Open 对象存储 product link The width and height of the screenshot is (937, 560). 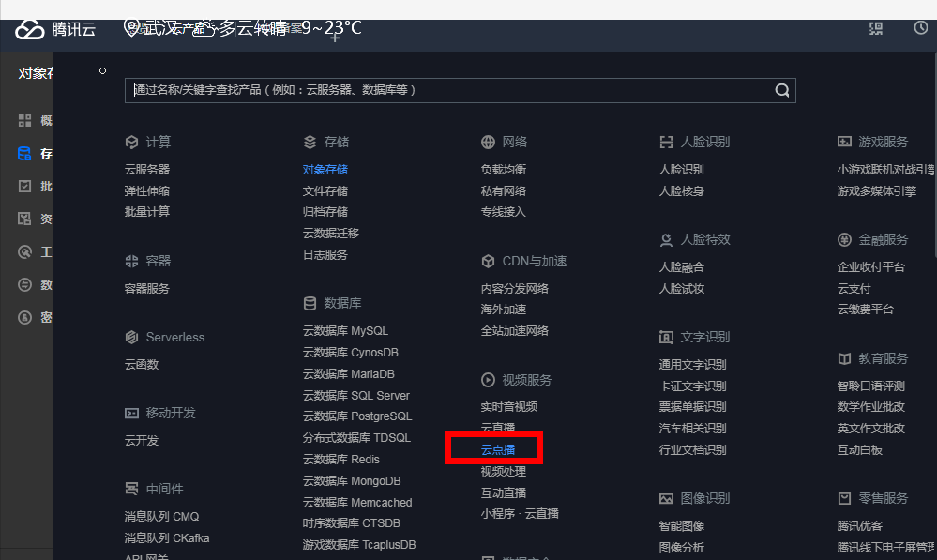(325, 169)
